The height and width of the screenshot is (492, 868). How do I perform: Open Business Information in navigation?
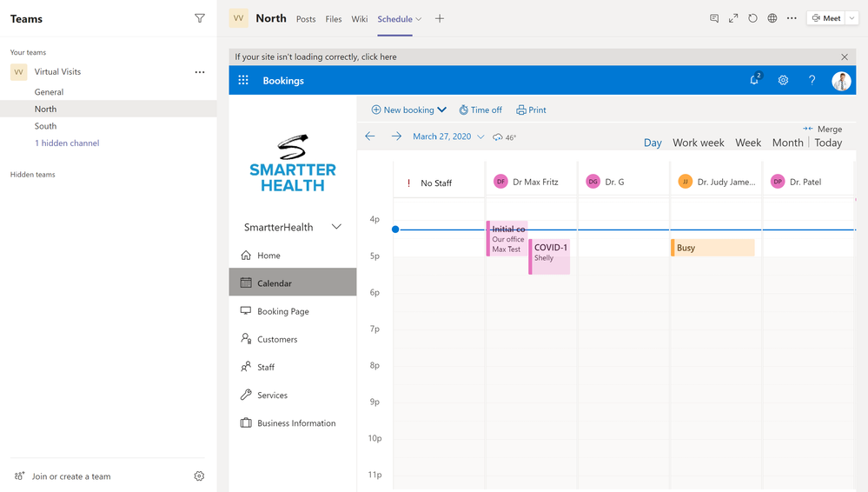coord(293,422)
